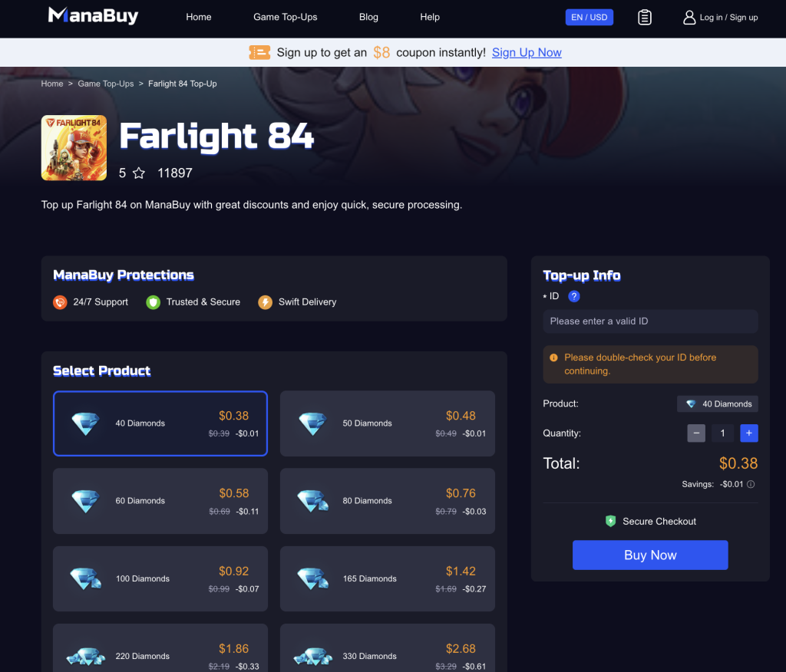
Task: Click the Farlight 84 game thumbnail
Action: pos(74,148)
